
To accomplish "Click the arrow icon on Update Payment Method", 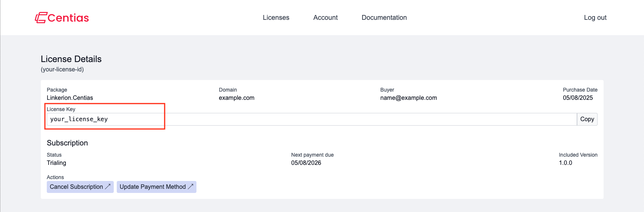I will point(190,186).
